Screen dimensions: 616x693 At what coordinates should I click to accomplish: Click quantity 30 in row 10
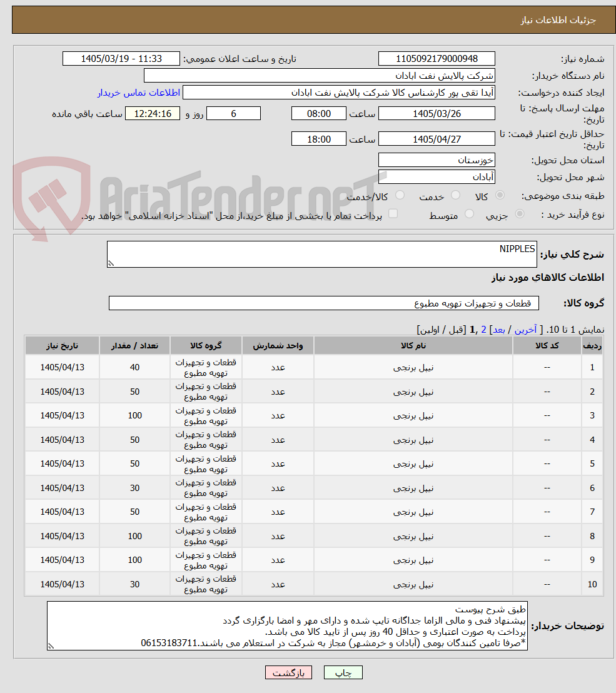(135, 584)
